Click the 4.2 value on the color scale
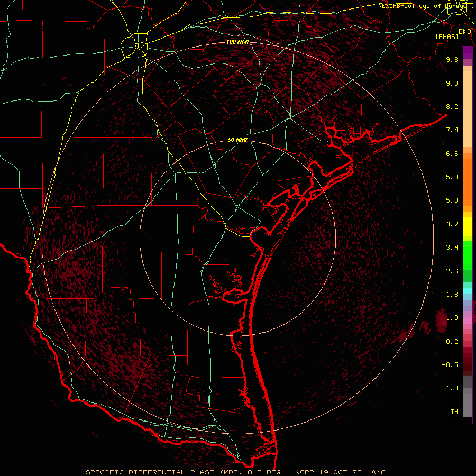This screenshot has height=476, width=476. (x=452, y=224)
